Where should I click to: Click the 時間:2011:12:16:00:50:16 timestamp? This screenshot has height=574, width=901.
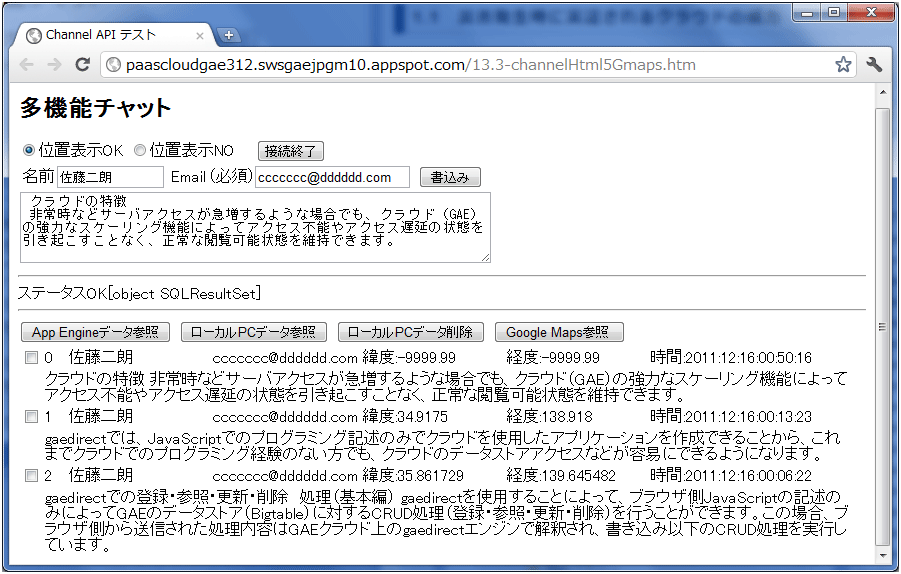731,357
